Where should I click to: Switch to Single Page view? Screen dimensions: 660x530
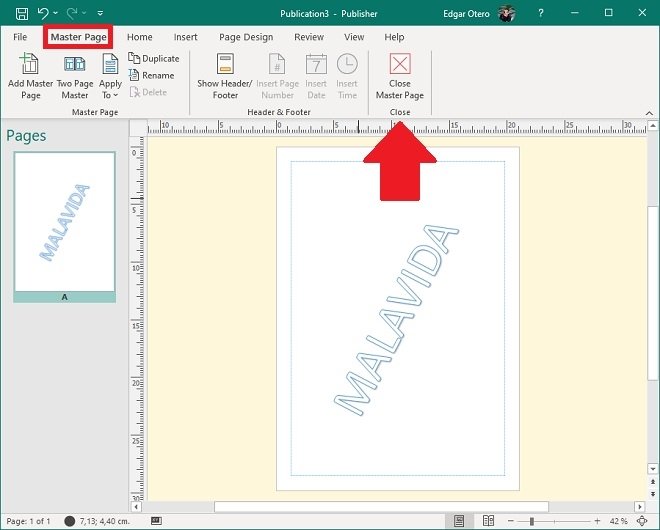tap(459, 521)
